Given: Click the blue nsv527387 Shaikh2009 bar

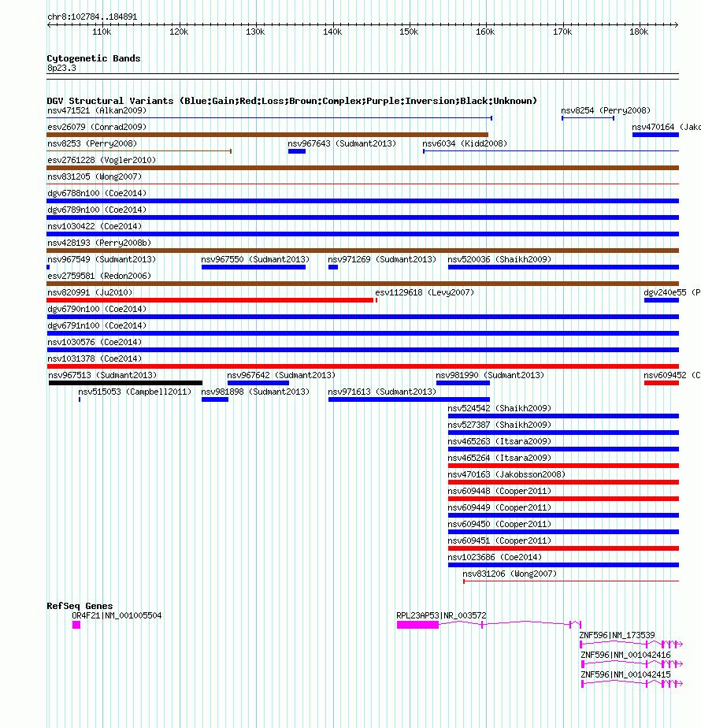Looking at the screenshot, I should (x=563, y=433).
